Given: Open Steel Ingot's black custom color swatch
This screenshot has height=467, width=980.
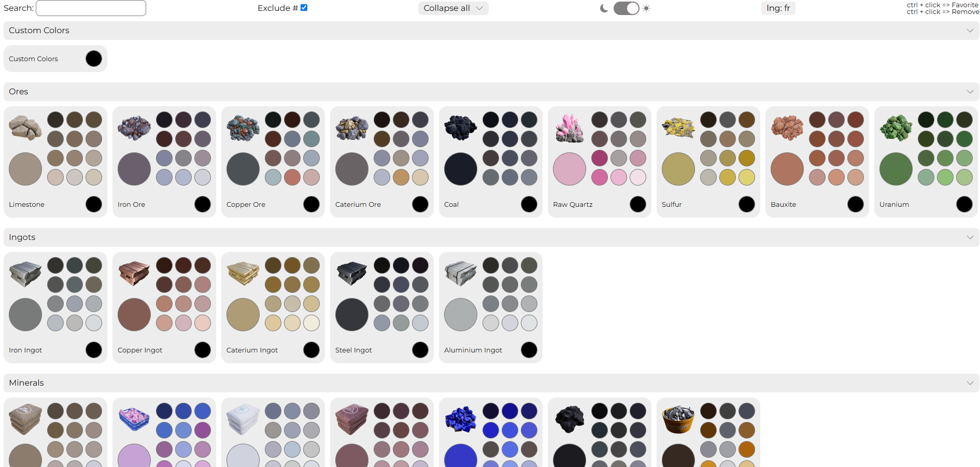Looking at the screenshot, I should (420, 350).
